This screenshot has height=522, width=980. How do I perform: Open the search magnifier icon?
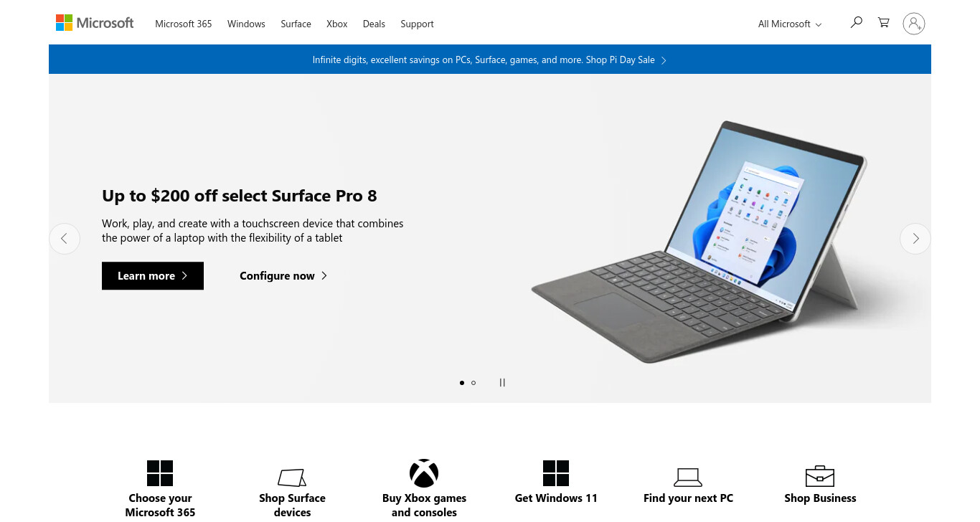coord(856,23)
